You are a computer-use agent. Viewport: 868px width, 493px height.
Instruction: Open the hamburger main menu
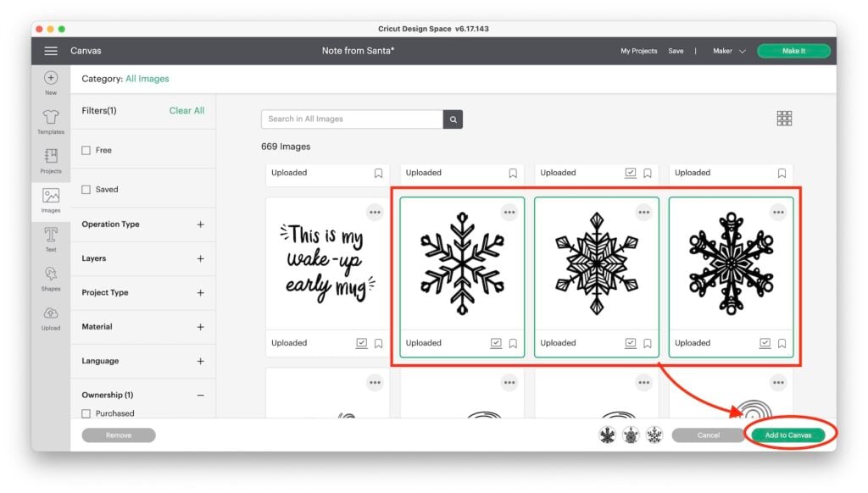(x=51, y=51)
